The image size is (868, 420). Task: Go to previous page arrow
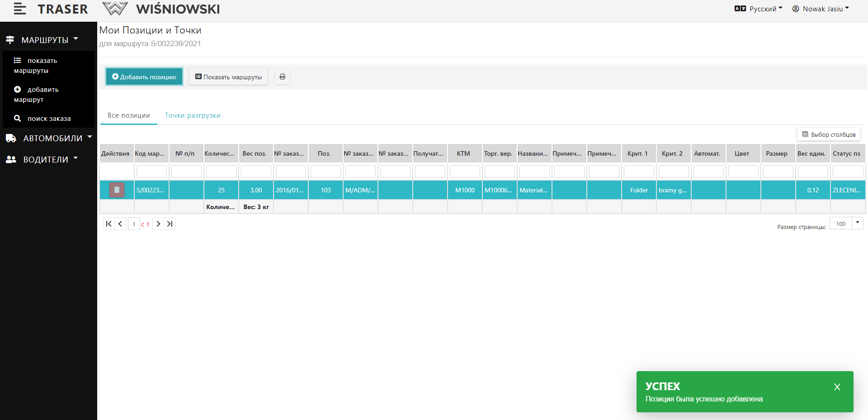tap(120, 224)
